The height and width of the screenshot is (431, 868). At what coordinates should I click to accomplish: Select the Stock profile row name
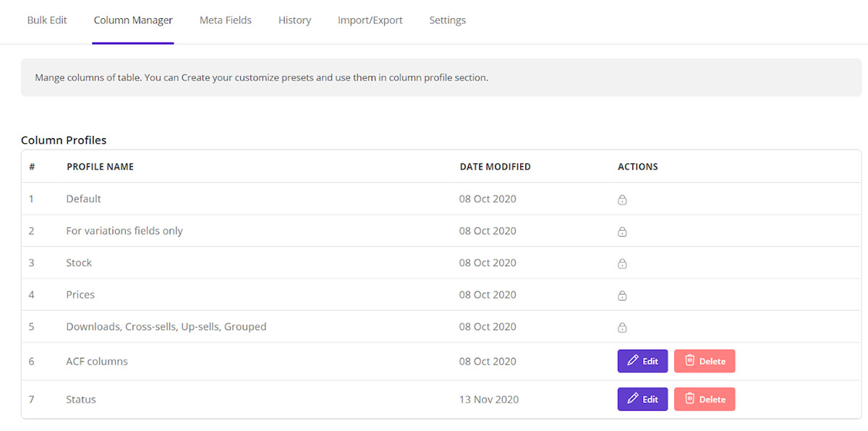[79, 263]
